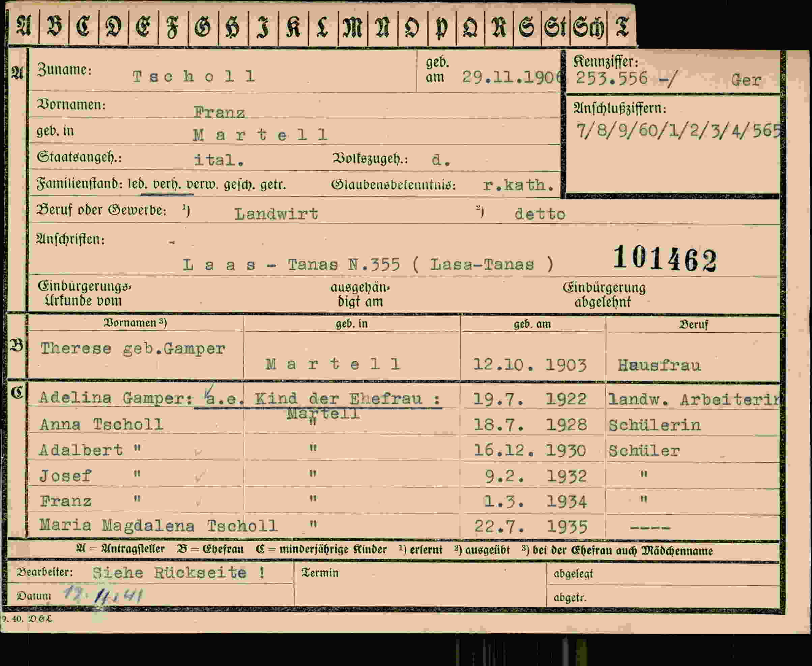Image resolution: width=812 pixels, height=666 pixels.
Task: Click the Anschlußziffern value 7/8/9/60/1/2/3/4/565
Action: coord(678,131)
